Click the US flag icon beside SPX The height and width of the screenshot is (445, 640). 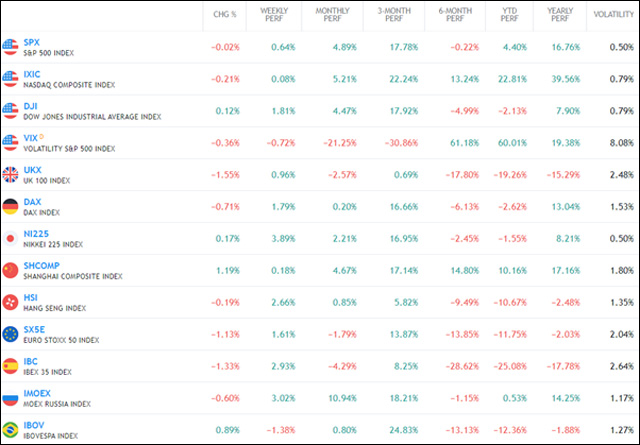(x=12, y=46)
